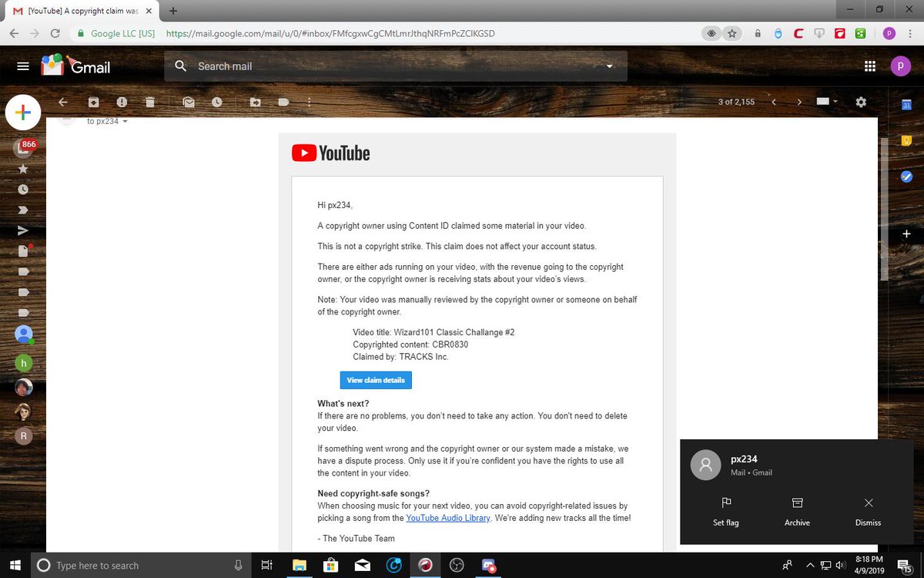Click the Windows Start button
The image size is (924, 578).
click(x=15, y=565)
